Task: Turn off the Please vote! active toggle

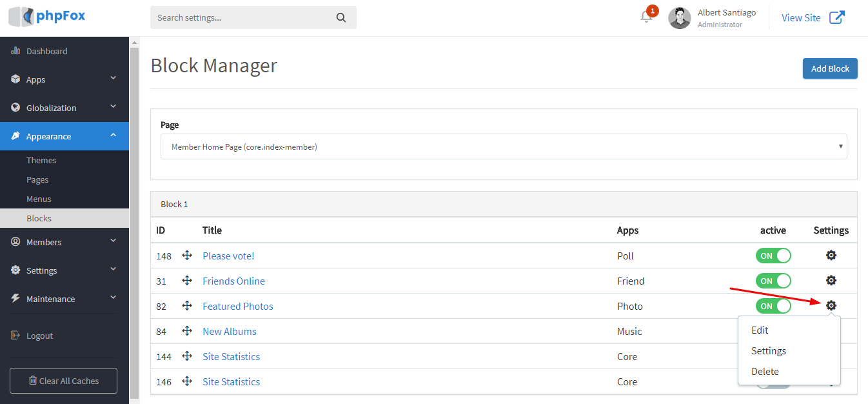Action: click(773, 256)
